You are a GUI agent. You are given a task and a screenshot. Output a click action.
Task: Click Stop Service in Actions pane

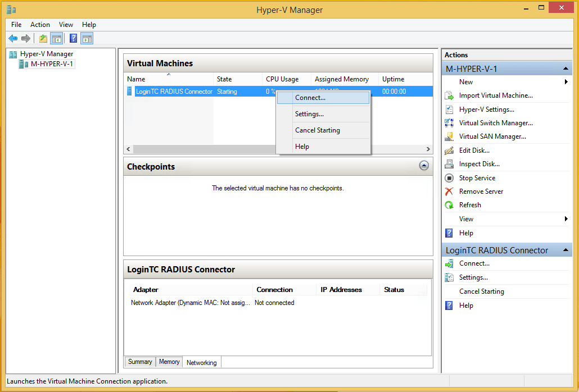tap(477, 178)
